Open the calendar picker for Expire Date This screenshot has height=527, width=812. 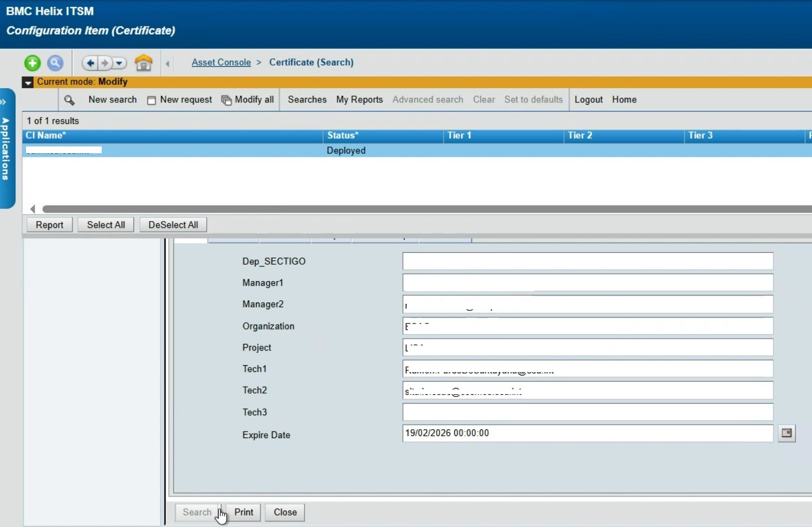coord(786,433)
